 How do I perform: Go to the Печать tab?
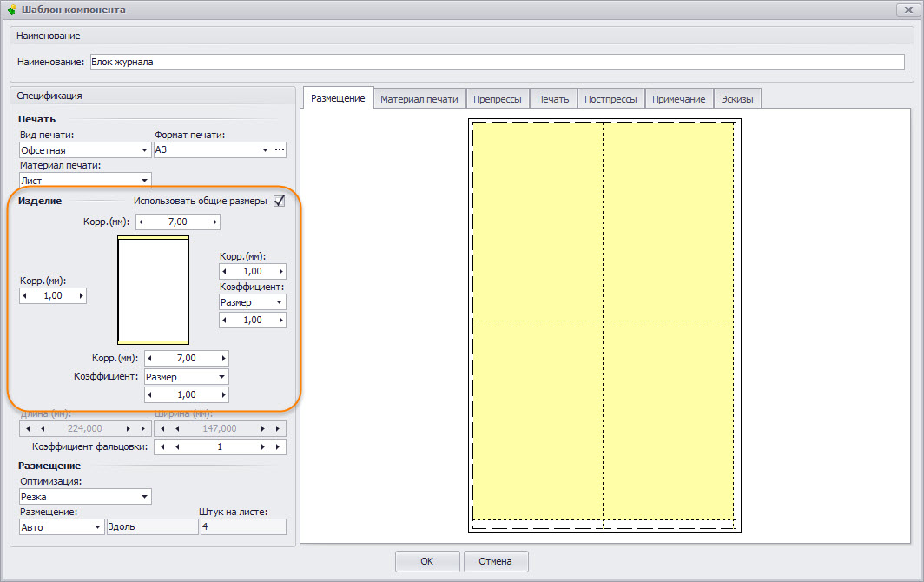click(x=552, y=99)
